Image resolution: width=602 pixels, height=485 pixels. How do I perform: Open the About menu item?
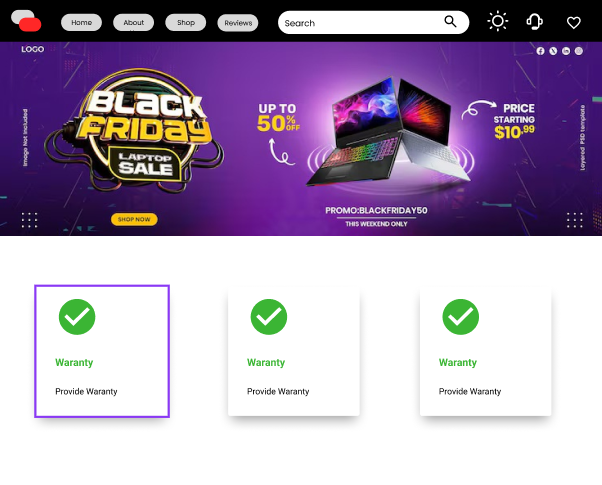point(133,22)
